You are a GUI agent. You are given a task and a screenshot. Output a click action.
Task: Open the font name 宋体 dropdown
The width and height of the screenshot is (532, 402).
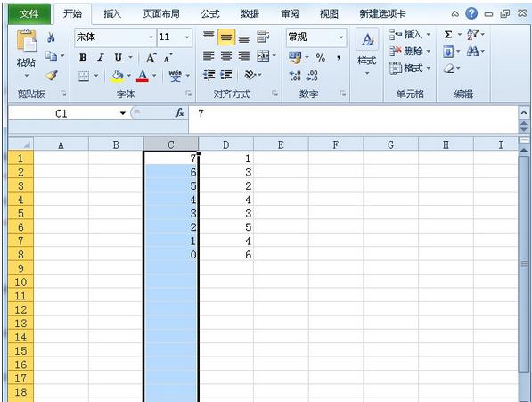click(x=151, y=37)
